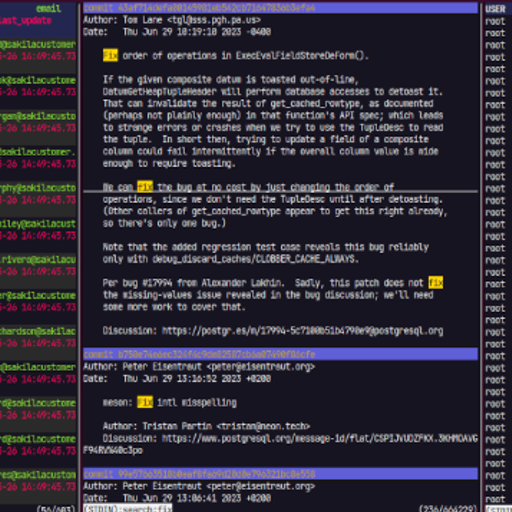Click highlighted fix after 'patch does not'
Screen dimensions: 512x512
click(436, 283)
